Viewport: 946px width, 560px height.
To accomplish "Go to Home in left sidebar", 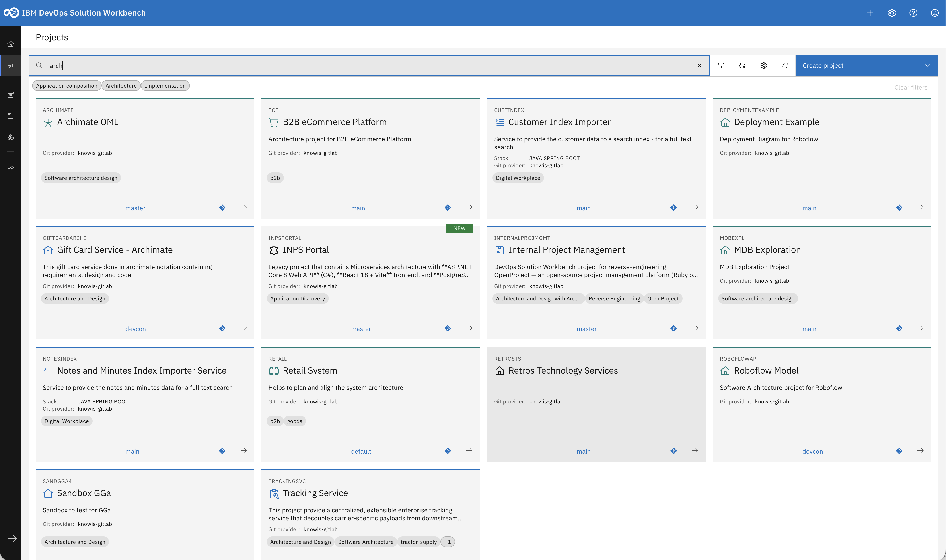I will [x=10, y=44].
